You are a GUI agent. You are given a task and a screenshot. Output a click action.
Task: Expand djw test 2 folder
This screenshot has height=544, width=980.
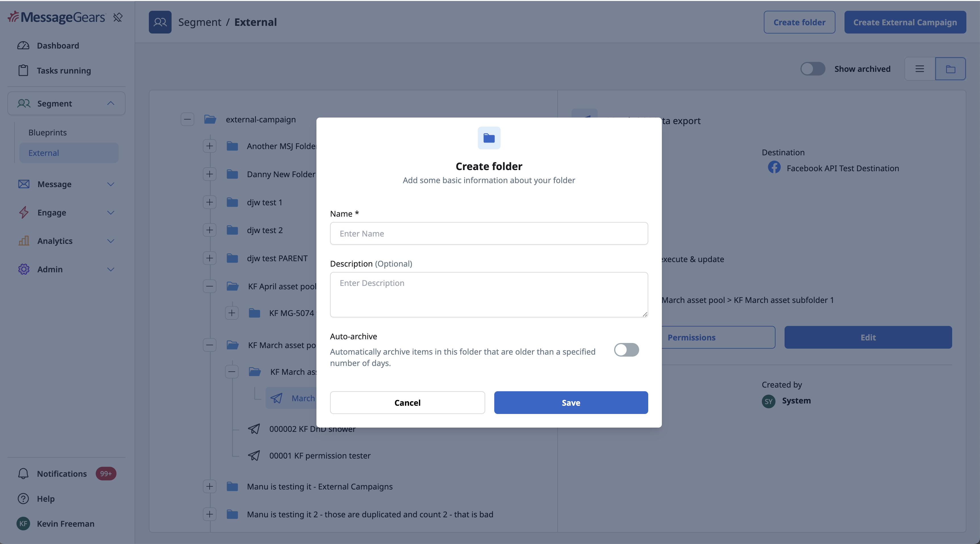(210, 230)
